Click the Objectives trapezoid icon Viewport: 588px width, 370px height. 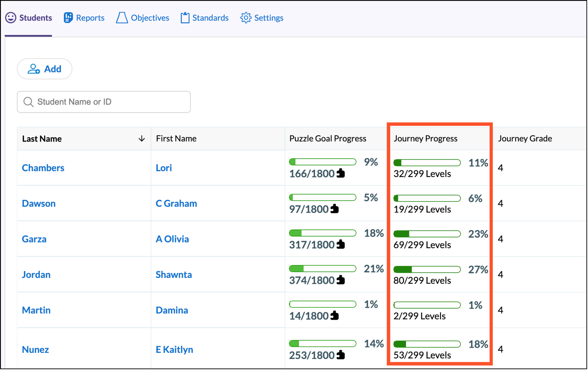(x=121, y=18)
